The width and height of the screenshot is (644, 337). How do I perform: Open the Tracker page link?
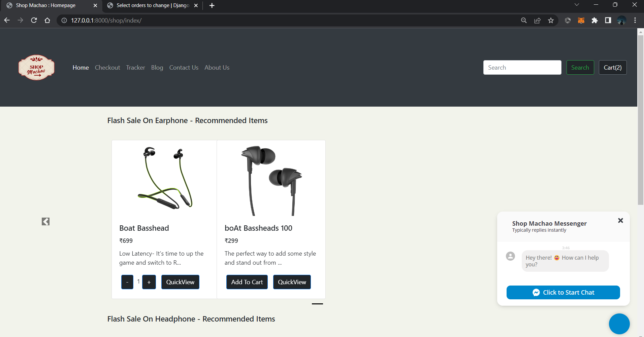[x=135, y=67]
